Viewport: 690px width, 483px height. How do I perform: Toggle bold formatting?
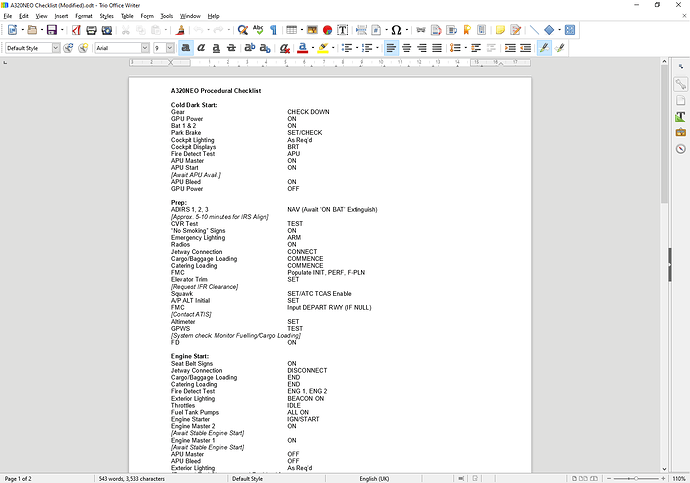coord(186,48)
